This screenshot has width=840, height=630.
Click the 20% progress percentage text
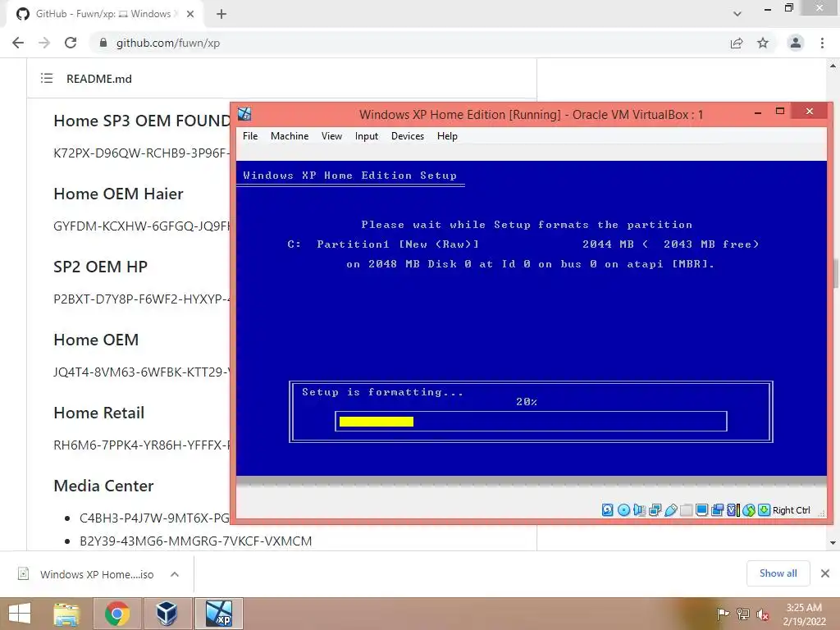(x=527, y=402)
